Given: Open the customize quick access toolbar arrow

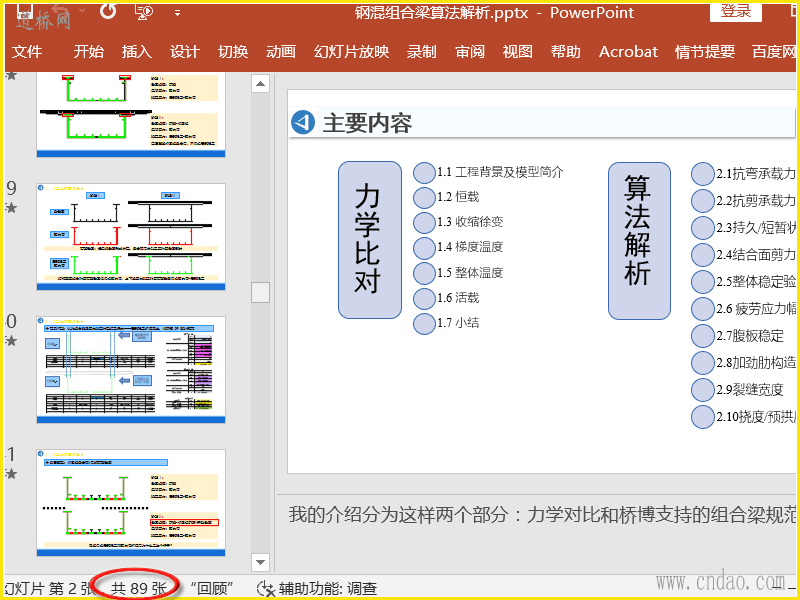Looking at the screenshot, I should (178, 13).
